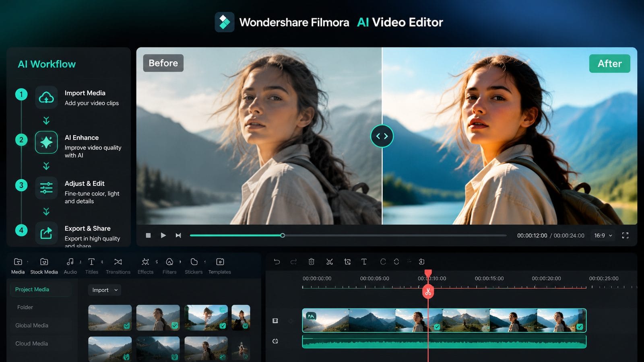Click the circular arrows icon in timeline toolbar

tap(396, 261)
